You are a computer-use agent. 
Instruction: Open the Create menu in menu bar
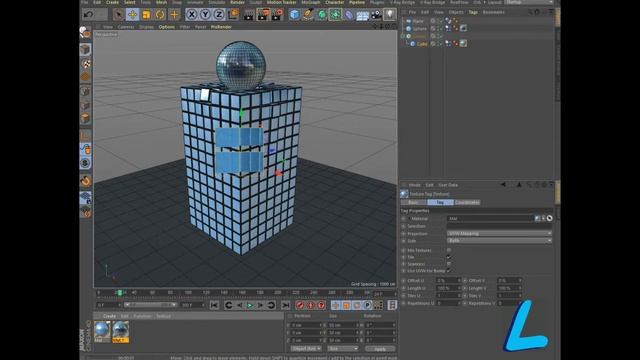point(112,2)
